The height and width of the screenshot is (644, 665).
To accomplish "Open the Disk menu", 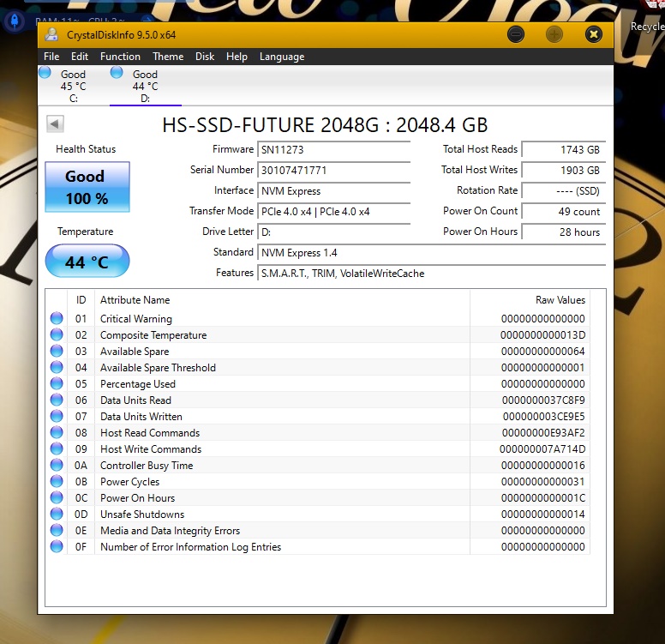I will click(x=205, y=57).
